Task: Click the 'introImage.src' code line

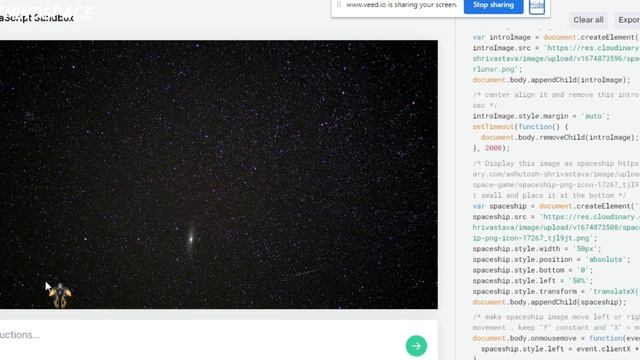Action: [556, 48]
